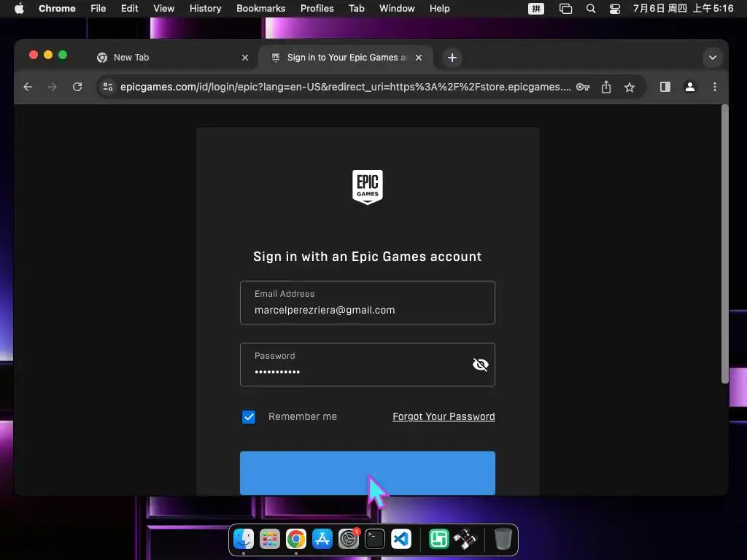The height and width of the screenshot is (560, 747).
Task: Go forward using the arrow button
Action: tap(53, 87)
